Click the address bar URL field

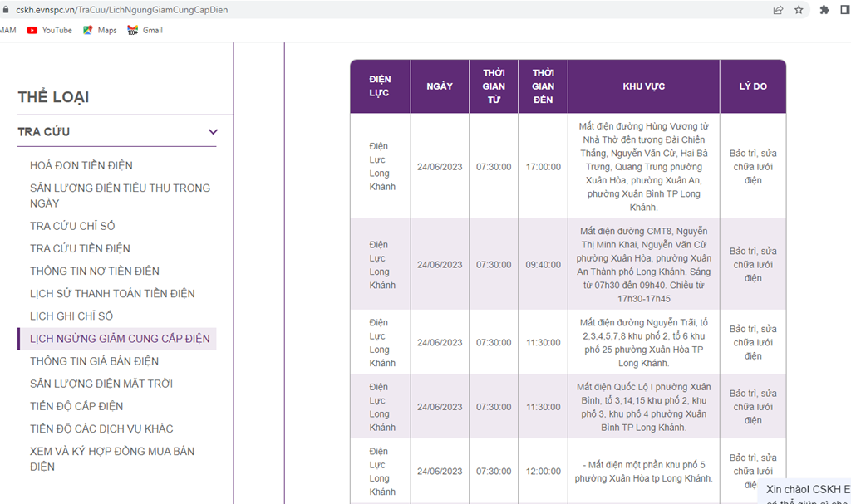click(x=332, y=10)
